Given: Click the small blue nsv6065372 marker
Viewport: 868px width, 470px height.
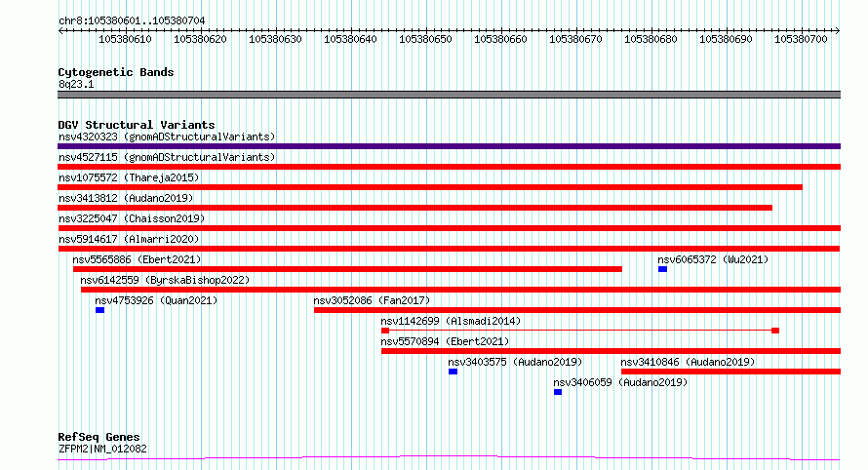Looking at the screenshot, I should [x=662, y=269].
